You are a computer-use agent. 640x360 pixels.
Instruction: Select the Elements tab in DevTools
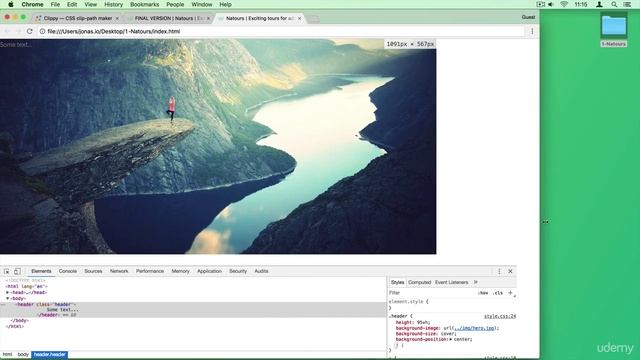click(x=41, y=271)
